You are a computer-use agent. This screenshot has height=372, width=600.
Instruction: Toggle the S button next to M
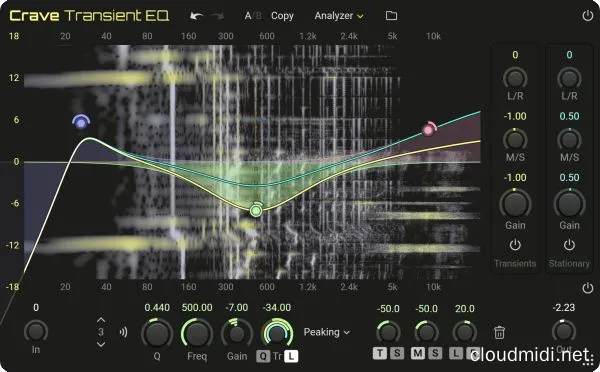(435, 353)
